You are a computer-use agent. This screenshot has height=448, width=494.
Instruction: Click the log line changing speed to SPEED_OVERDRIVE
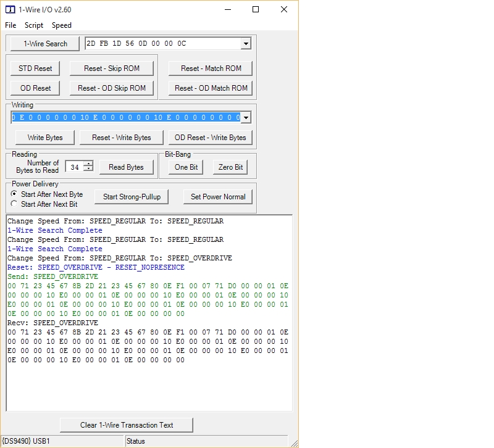(119, 258)
